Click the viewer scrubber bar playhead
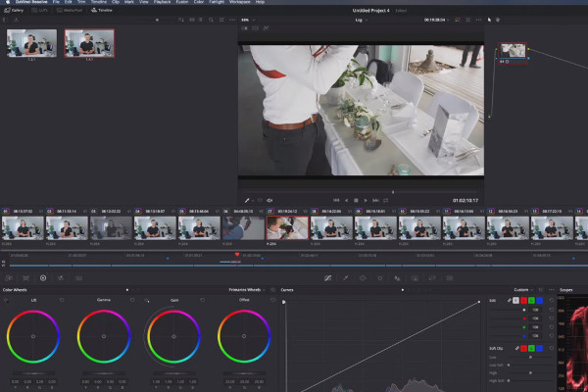 pos(393,192)
